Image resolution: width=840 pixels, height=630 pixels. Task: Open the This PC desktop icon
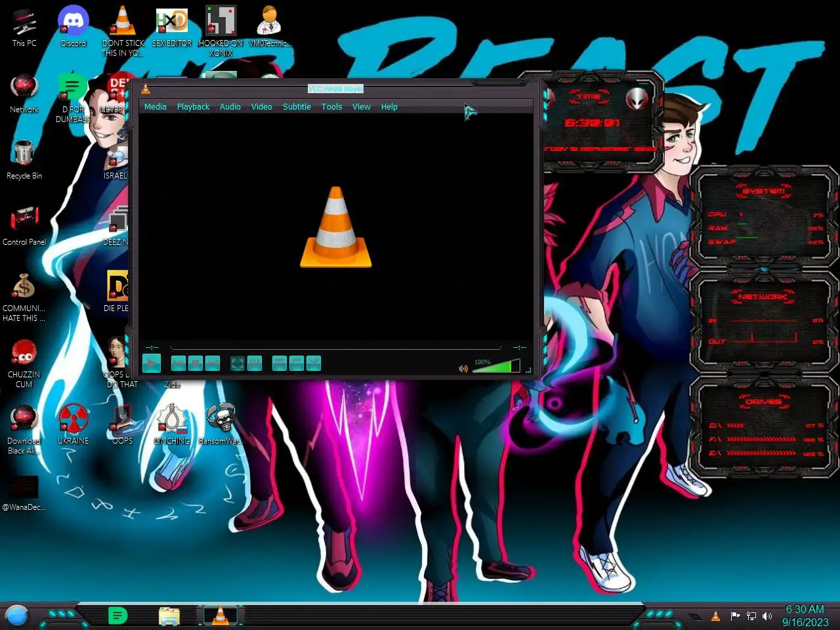click(24, 27)
